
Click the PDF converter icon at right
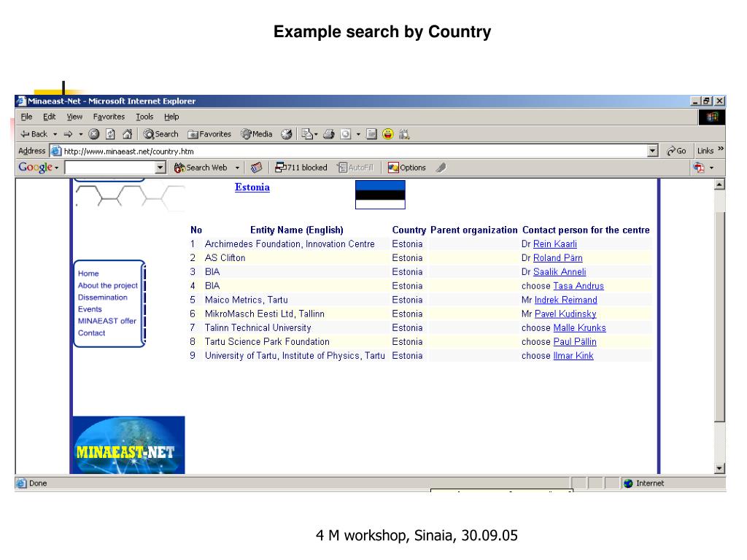699,168
